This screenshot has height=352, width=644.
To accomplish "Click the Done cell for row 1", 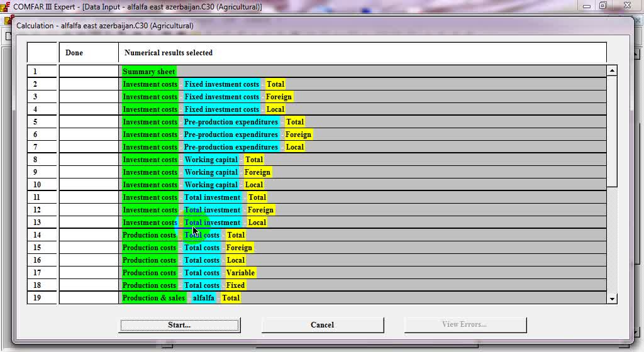I will [x=89, y=72].
